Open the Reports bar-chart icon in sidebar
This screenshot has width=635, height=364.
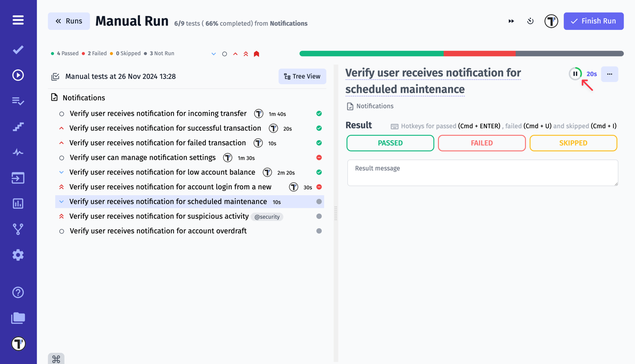[18, 203]
